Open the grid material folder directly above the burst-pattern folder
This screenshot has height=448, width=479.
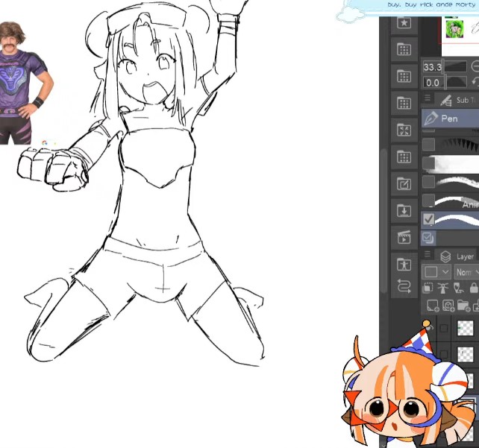404,103
